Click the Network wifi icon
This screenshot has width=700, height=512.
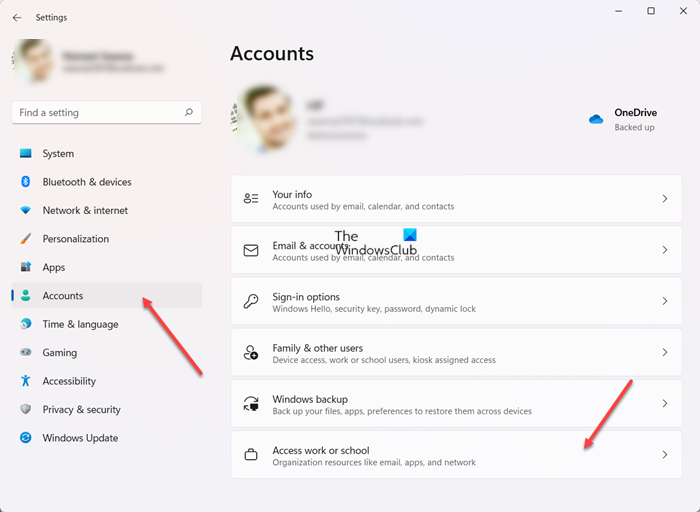(26, 210)
